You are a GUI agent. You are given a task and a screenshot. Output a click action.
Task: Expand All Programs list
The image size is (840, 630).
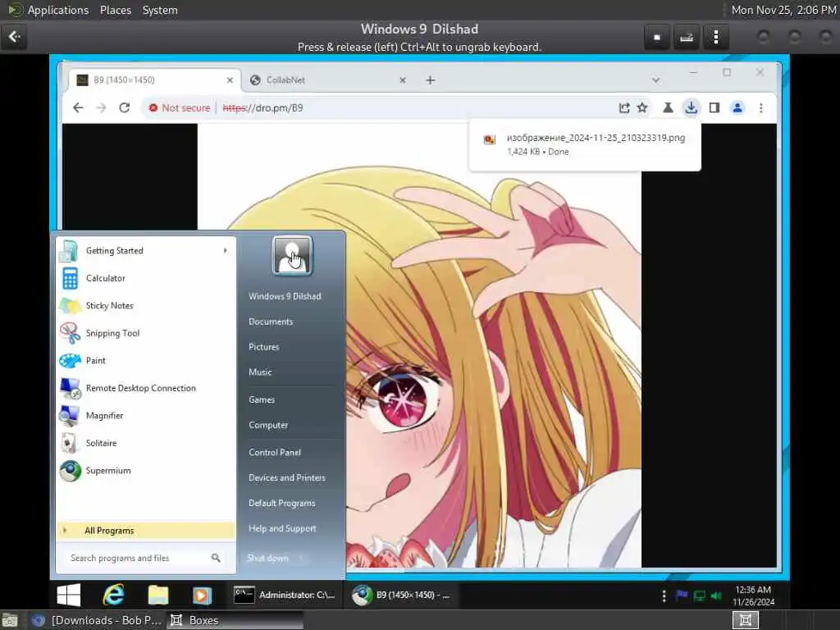tap(146, 531)
